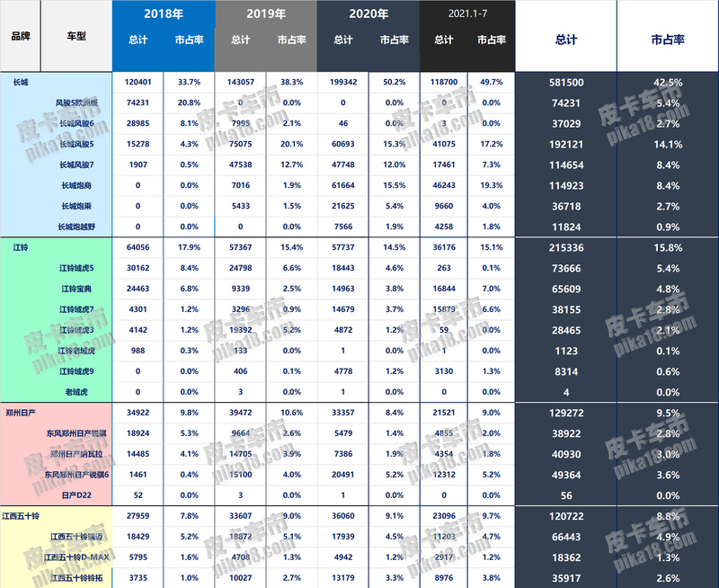Click 江西五十铃铃拓 2020 value 13179

point(343,578)
